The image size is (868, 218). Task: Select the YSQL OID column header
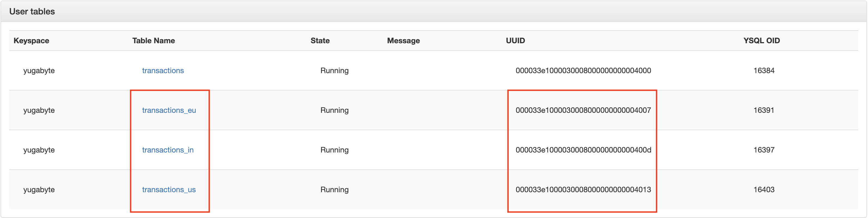pos(761,41)
